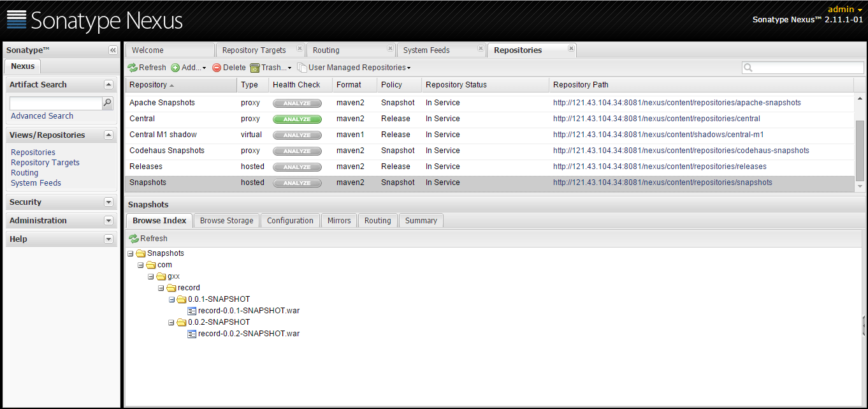Image resolution: width=868 pixels, height=409 pixels.
Task: Open the central-m1 shadows path URL
Action: [658, 135]
